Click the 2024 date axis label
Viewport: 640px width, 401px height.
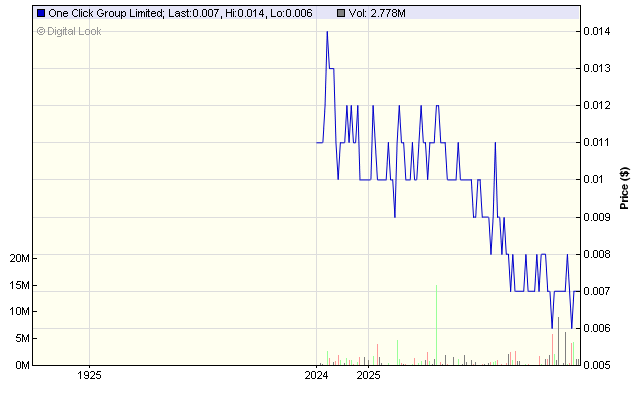tap(316, 375)
